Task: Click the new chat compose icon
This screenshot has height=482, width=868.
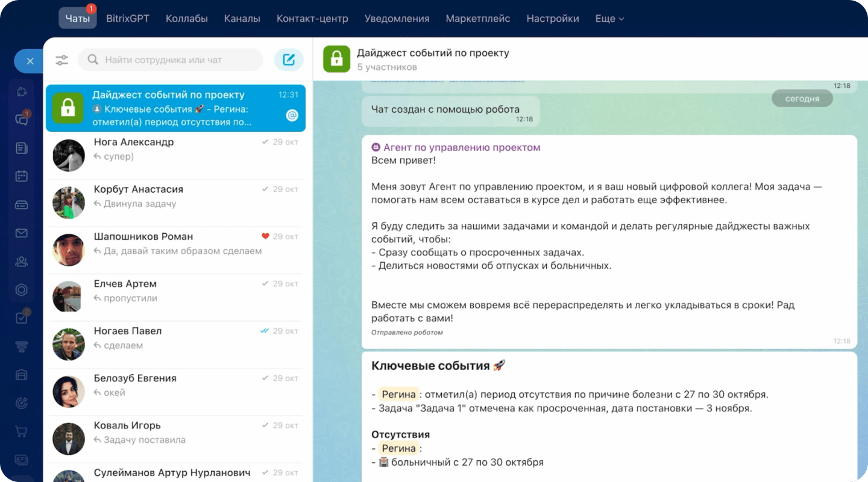Action: pos(289,60)
